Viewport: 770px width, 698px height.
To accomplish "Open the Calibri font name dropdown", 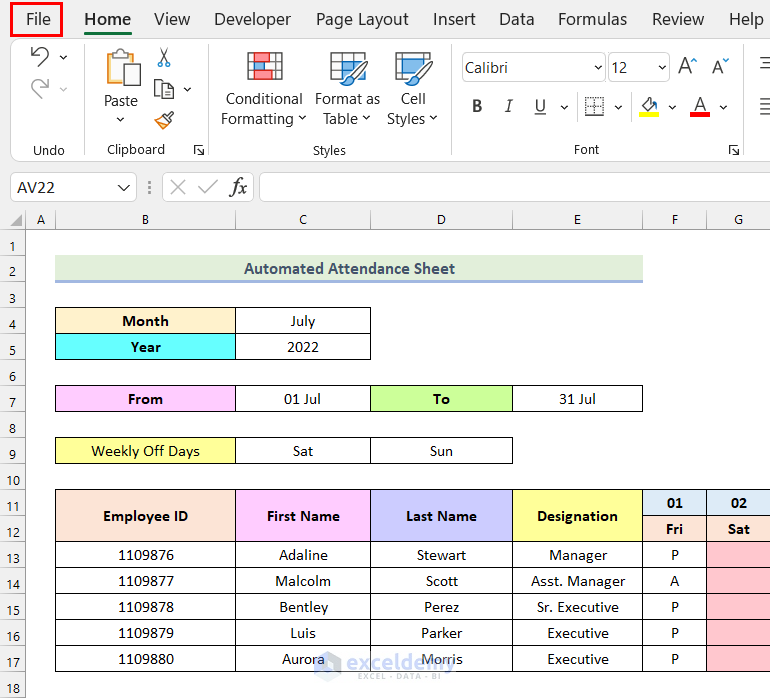I will 598,67.
